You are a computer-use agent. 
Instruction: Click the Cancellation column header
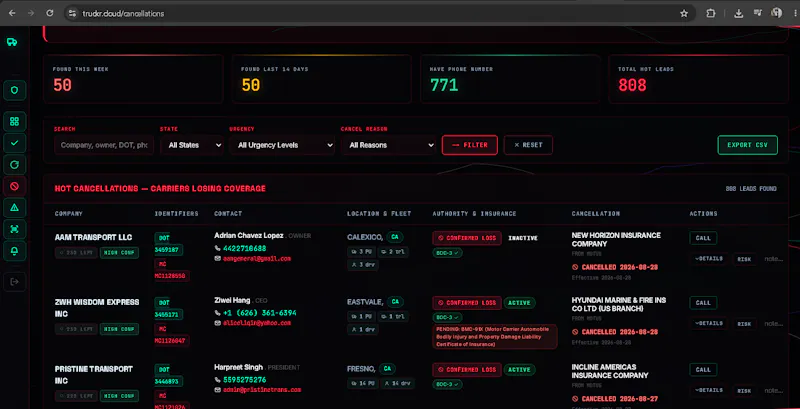pos(595,214)
